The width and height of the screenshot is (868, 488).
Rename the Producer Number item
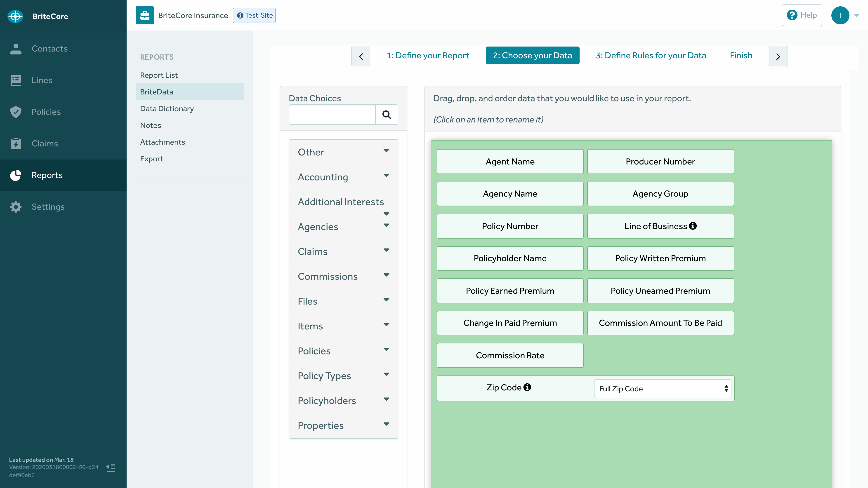tap(660, 162)
